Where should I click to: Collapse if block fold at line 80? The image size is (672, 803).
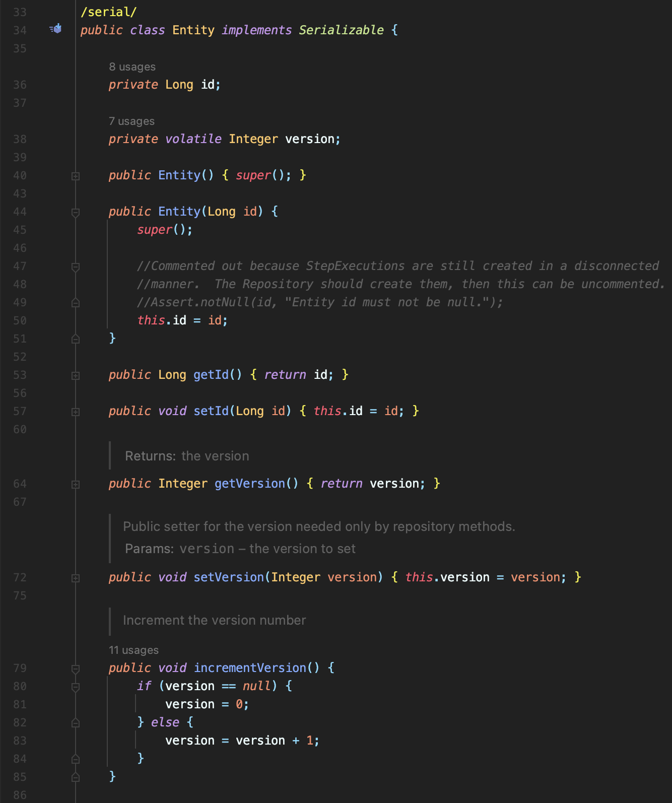pyautogui.click(x=76, y=687)
